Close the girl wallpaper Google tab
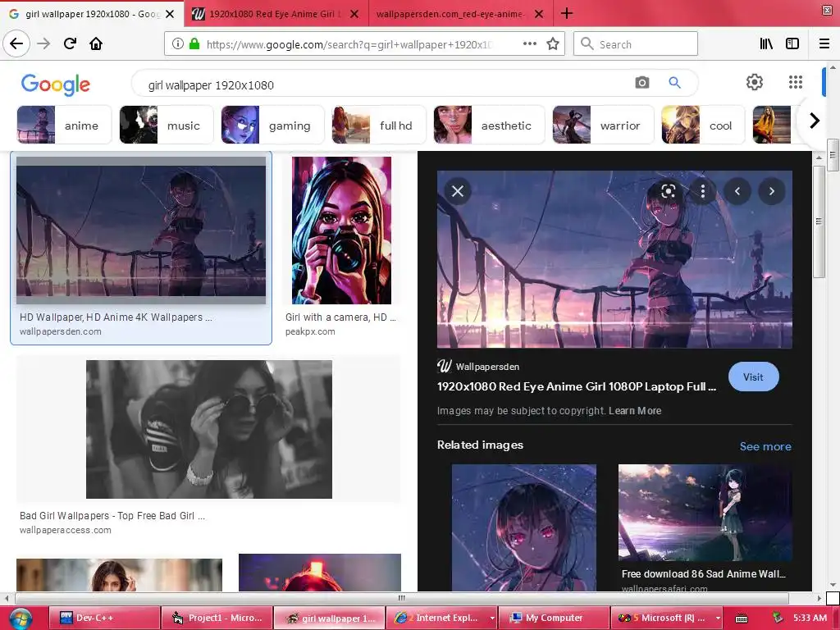This screenshot has height=630, width=840. (x=170, y=14)
